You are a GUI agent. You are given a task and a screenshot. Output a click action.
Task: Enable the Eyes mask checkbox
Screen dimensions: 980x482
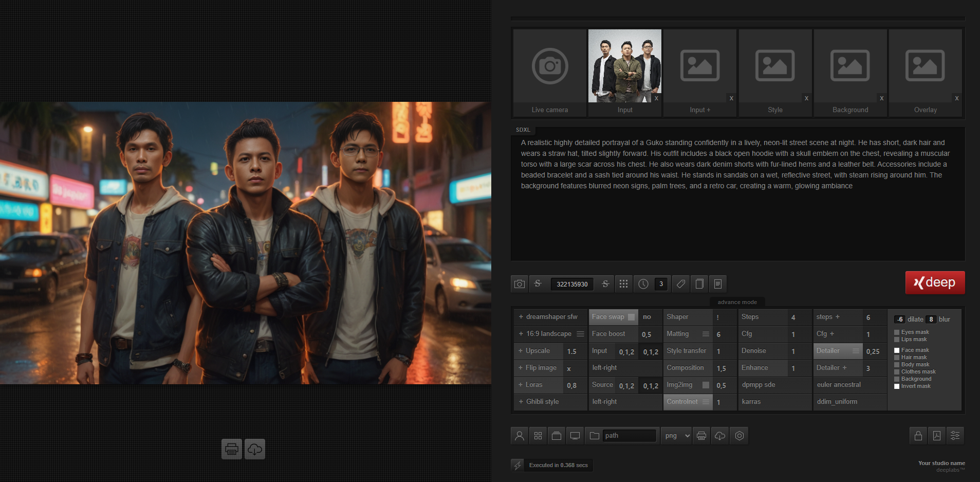[897, 332]
